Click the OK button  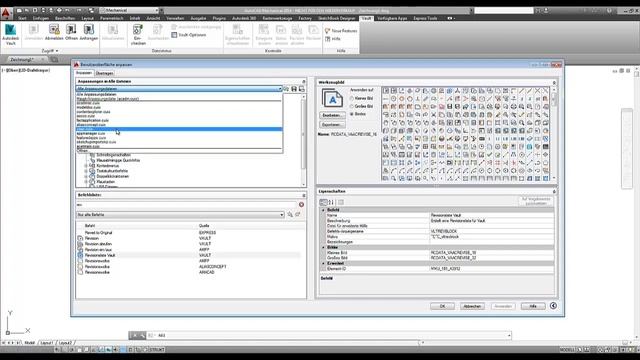click(x=442, y=306)
